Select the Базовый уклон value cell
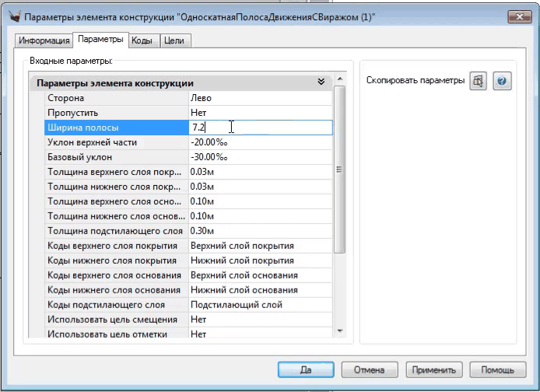 (x=260, y=157)
